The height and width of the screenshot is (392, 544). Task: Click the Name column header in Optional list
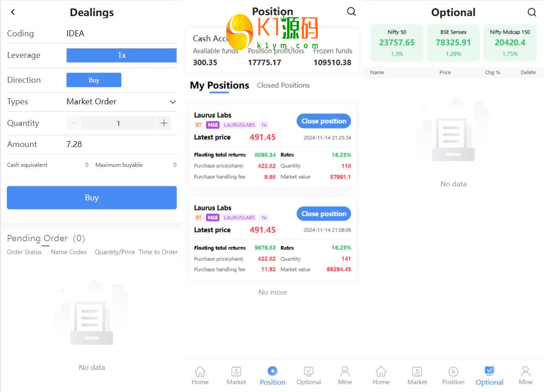pyautogui.click(x=377, y=72)
